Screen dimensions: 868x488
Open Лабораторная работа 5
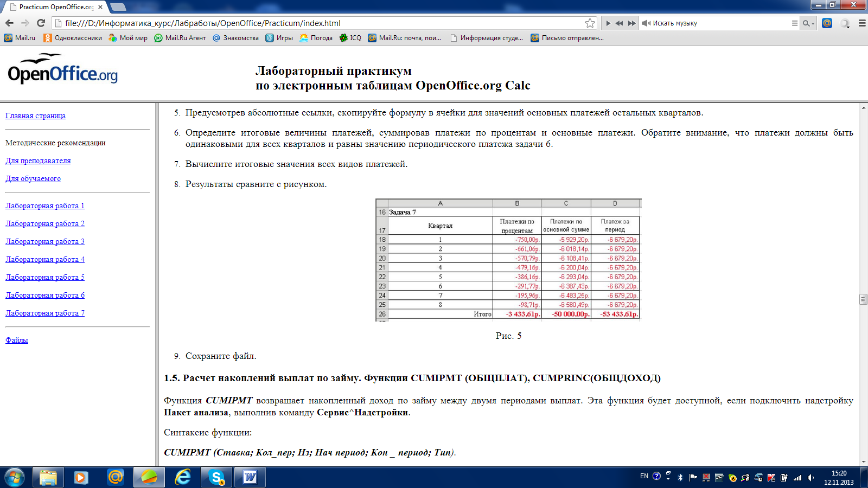[x=45, y=277]
